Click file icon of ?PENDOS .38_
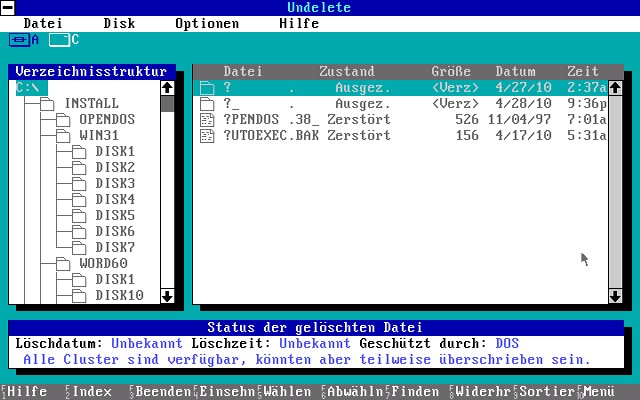The height and width of the screenshot is (400, 640). coord(208,120)
